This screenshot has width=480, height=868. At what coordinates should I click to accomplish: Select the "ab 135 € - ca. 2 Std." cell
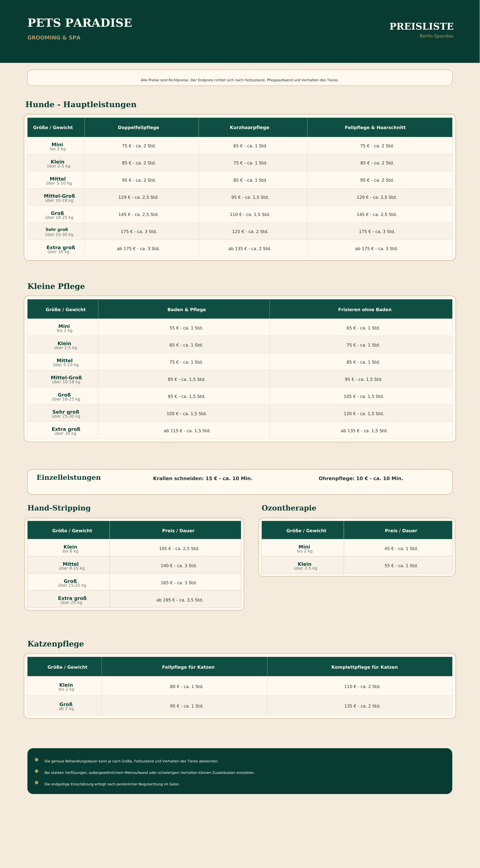point(250,249)
